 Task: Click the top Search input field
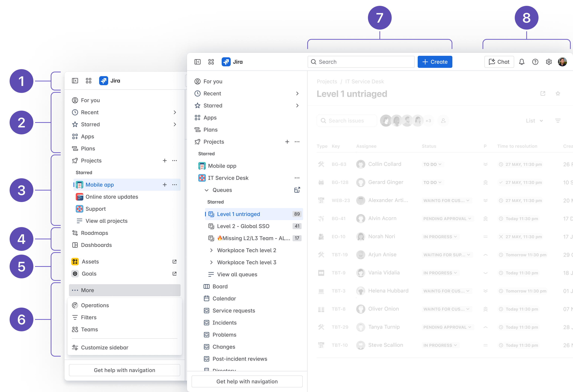click(361, 62)
